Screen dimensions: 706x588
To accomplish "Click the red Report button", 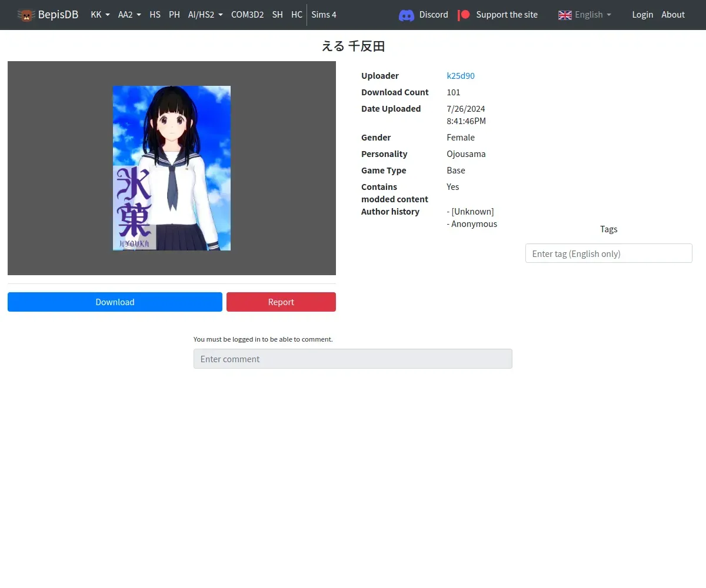I will tap(281, 302).
